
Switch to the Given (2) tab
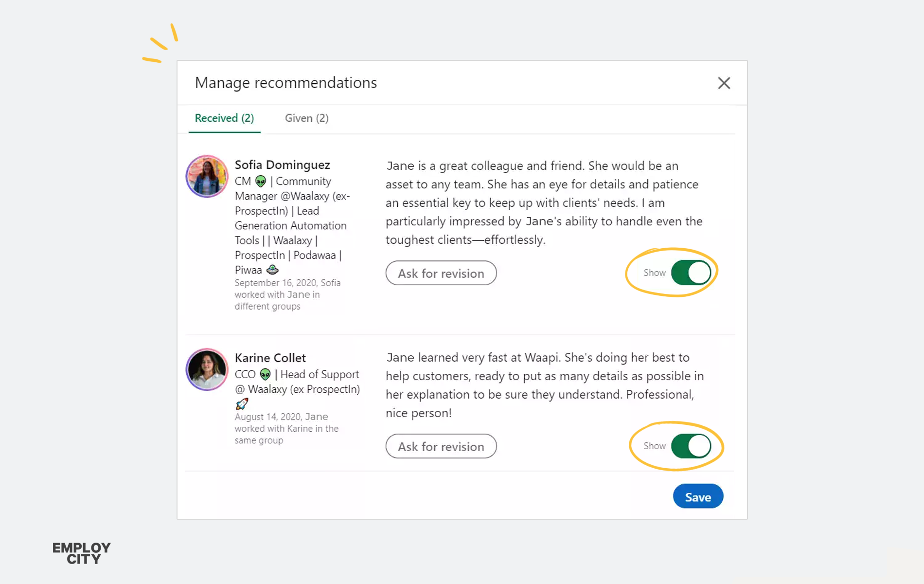pyautogui.click(x=306, y=118)
